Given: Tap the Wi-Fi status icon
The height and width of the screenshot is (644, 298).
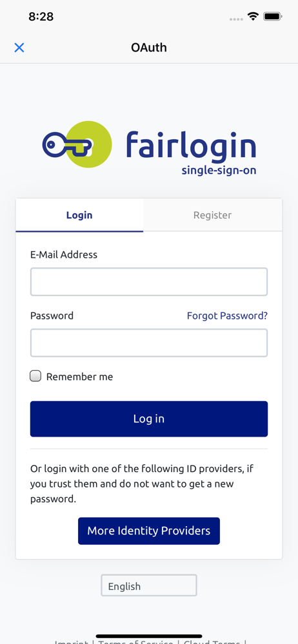Looking at the screenshot, I should coord(253,17).
